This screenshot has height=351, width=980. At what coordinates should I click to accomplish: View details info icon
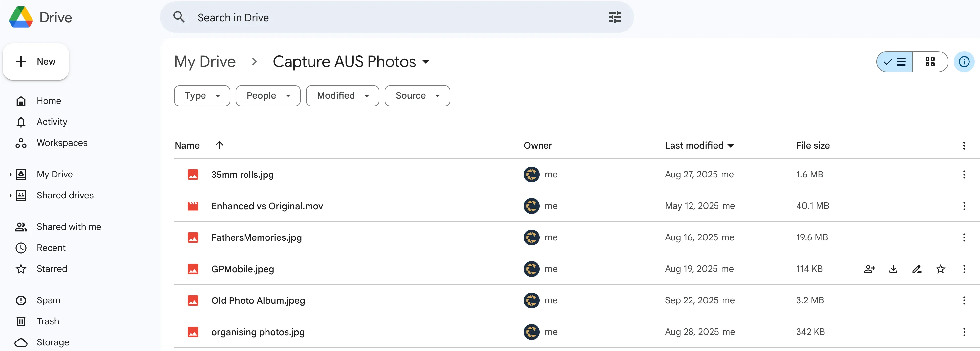click(x=964, y=62)
